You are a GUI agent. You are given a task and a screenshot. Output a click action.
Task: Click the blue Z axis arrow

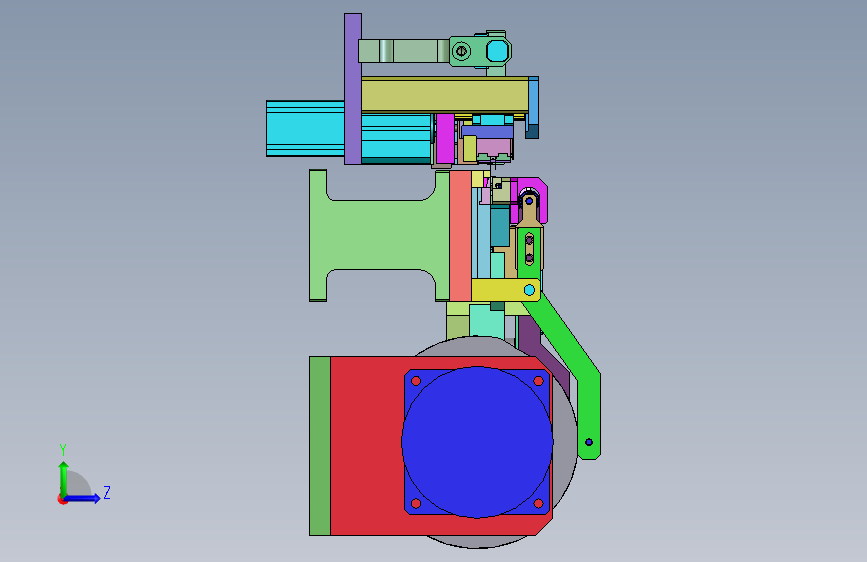[x=83, y=498]
